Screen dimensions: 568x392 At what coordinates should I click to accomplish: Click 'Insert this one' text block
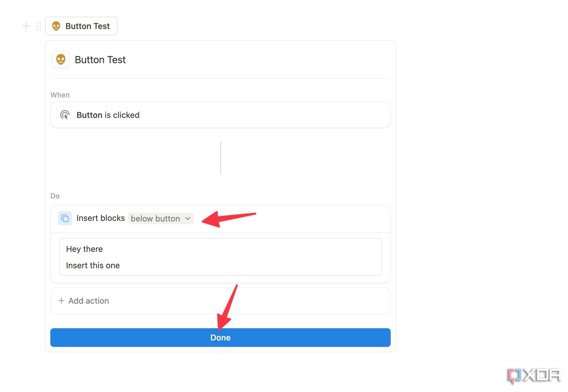pyautogui.click(x=92, y=265)
